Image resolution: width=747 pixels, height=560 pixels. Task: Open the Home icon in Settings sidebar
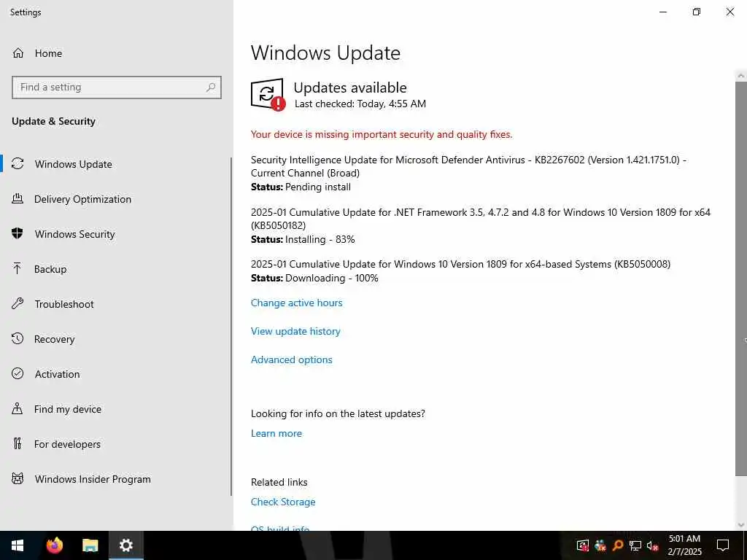18,53
